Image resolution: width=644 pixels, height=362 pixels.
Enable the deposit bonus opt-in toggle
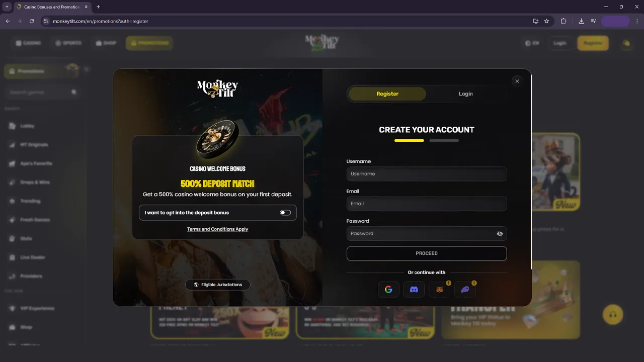tap(285, 213)
